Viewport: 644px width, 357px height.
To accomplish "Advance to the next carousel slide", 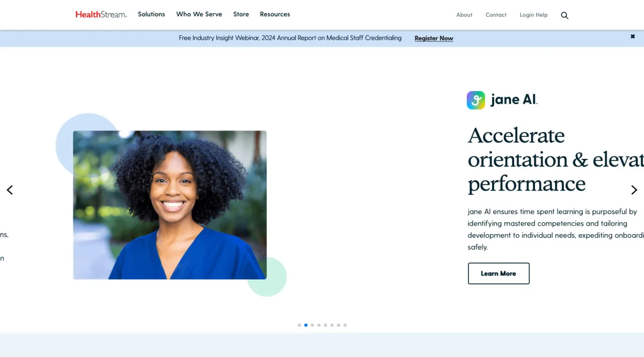I will click(x=634, y=190).
